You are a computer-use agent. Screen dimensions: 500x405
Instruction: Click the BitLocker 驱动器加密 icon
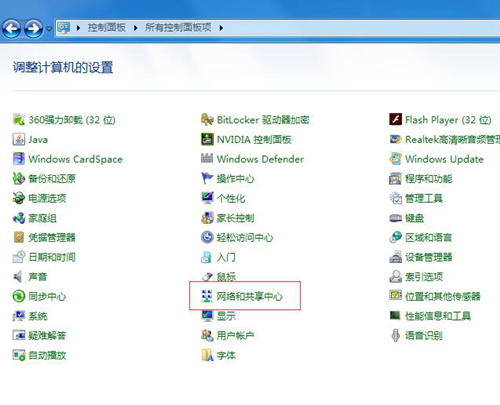(x=207, y=119)
